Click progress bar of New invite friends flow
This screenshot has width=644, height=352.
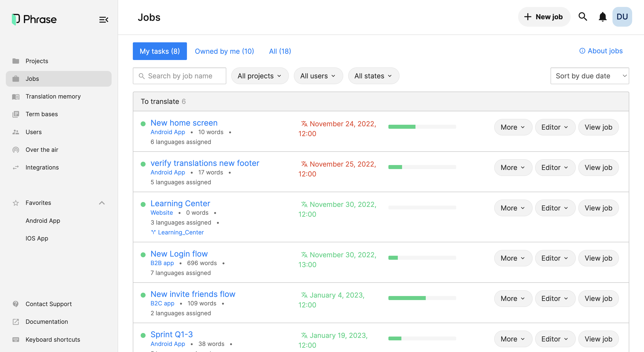(x=422, y=298)
